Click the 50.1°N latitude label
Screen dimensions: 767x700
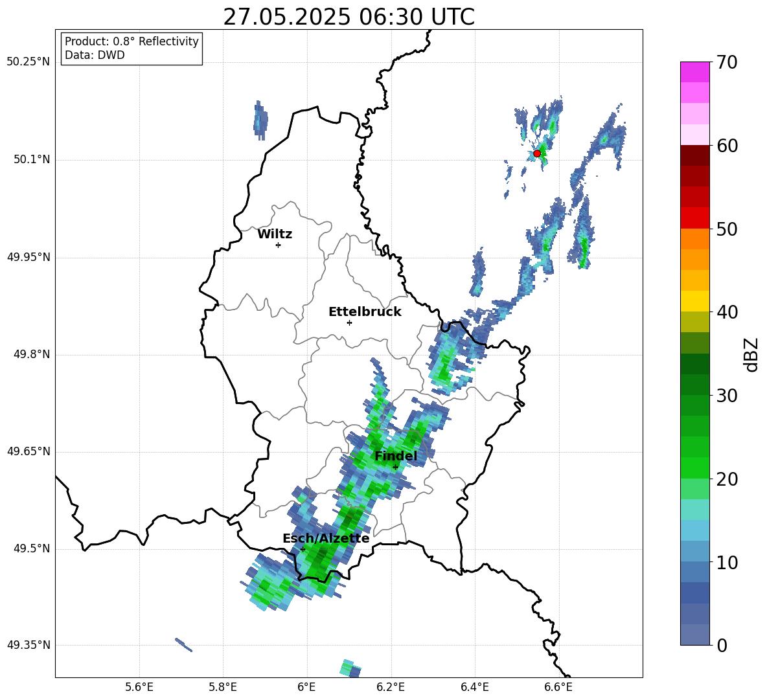(x=31, y=160)
